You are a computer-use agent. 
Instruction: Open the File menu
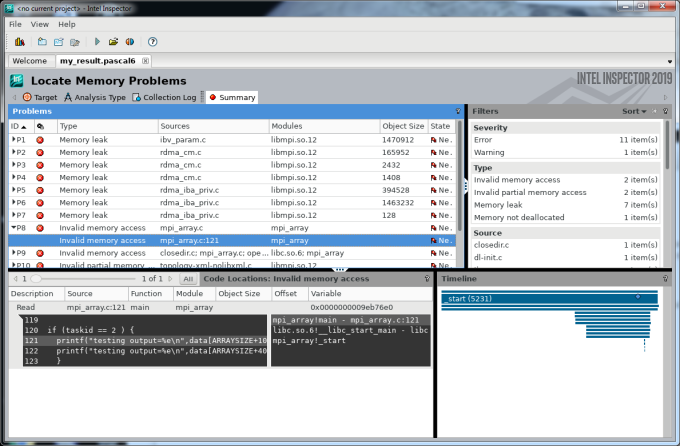[15, 24]
